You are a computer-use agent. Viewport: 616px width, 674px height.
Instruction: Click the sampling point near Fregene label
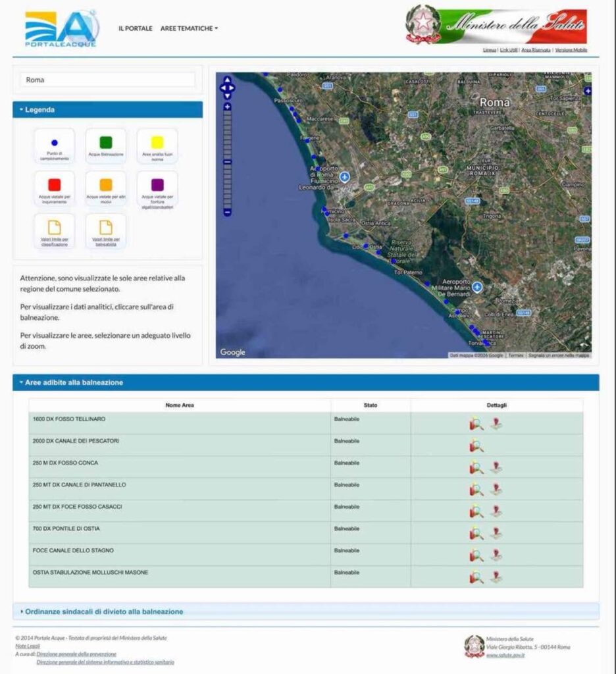pos(307,140)
